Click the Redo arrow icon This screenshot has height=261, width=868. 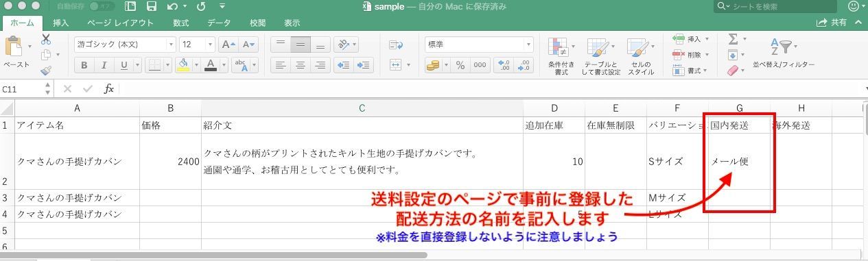tap(201, 6)
